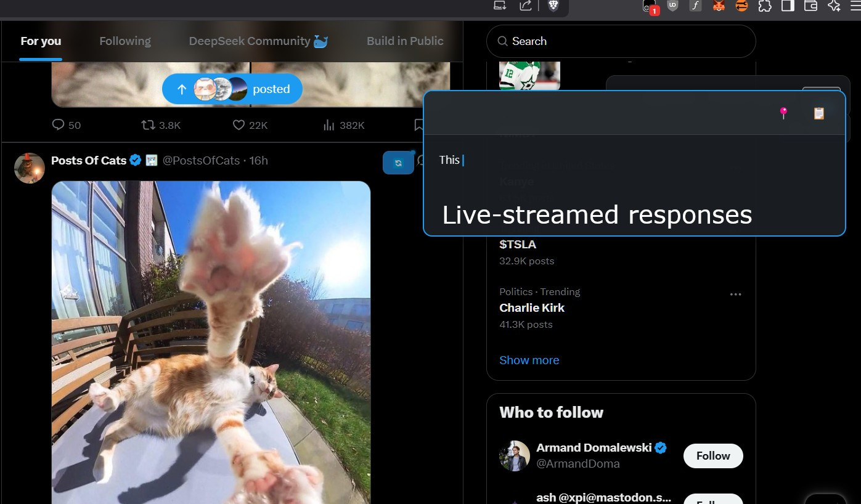The height and width of the screenshot is (504, 861).
Task: Click the new posts 'posted' pill
Action: 232,89
